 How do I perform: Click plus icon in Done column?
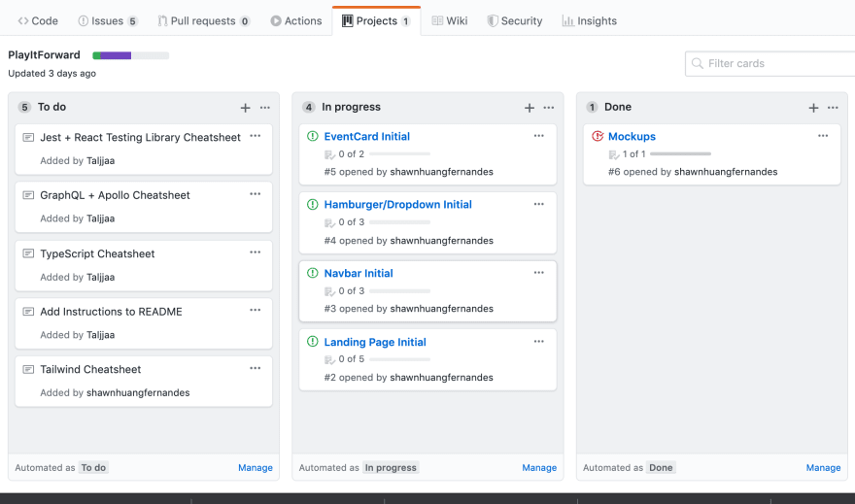coord(813,108)
